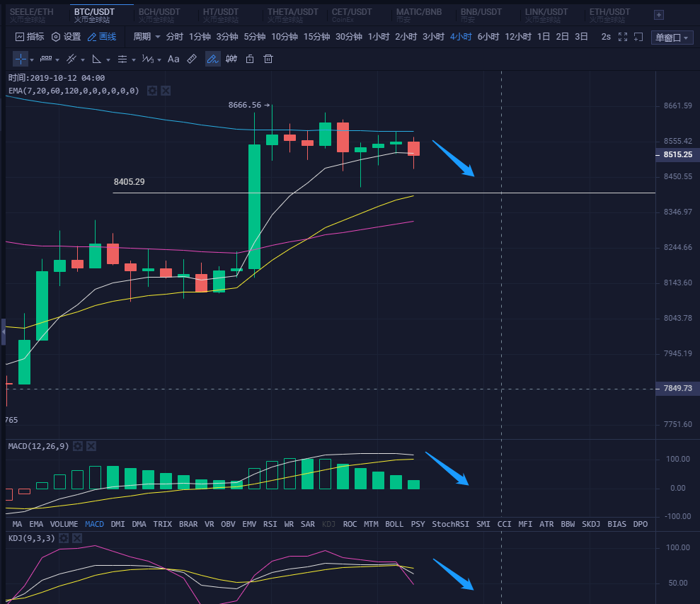Expand horizontal line tool dropdown arrow

click(57, 60)
